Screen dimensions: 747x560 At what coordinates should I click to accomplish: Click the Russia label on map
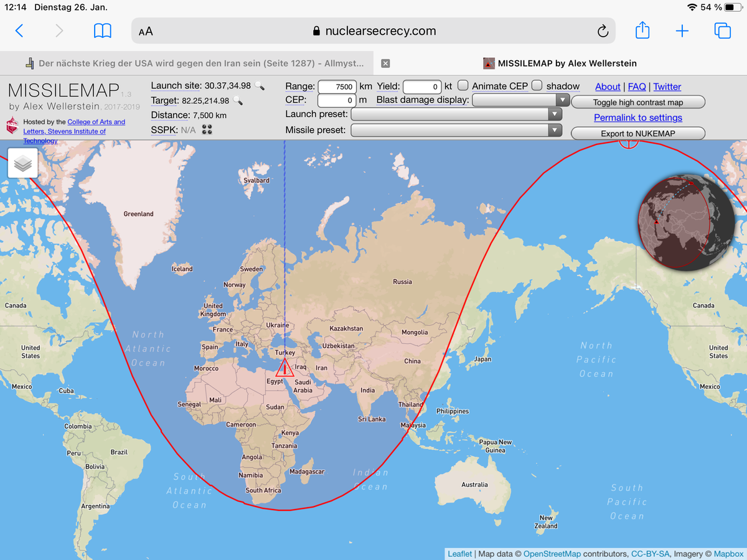click(402, 282)
